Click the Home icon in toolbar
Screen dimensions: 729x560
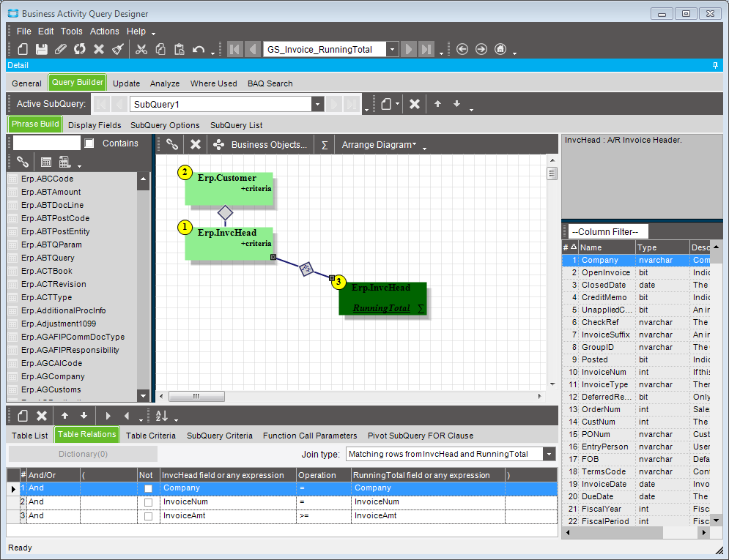500,49
